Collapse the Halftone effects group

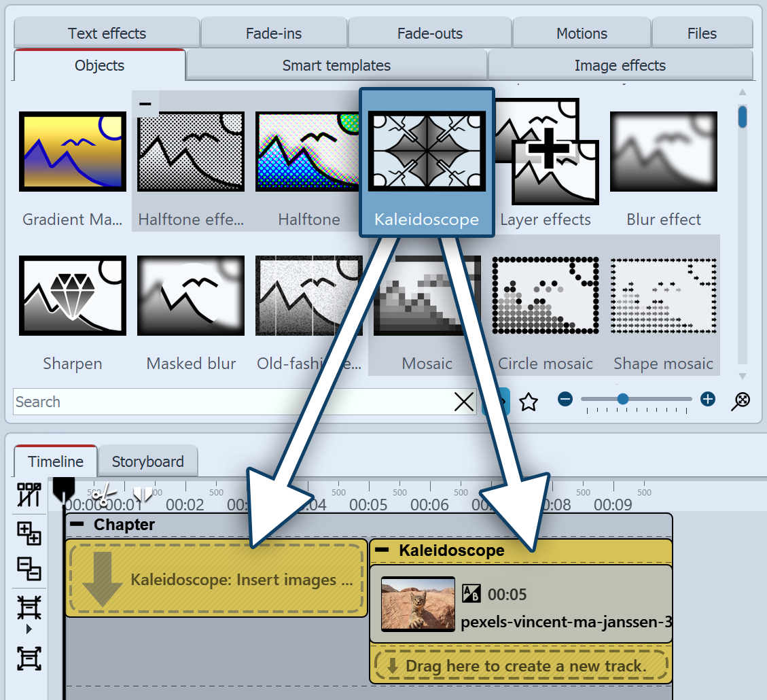(145, 104)
